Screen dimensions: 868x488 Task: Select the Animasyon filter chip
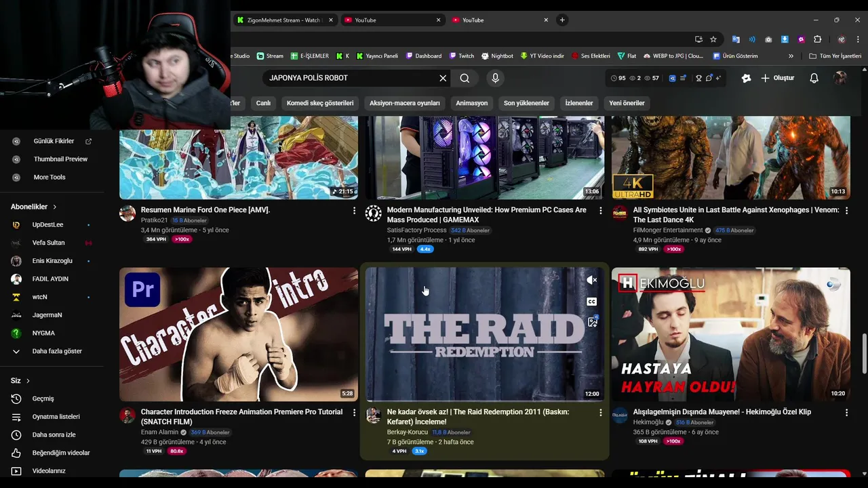(x=471, y=103)
